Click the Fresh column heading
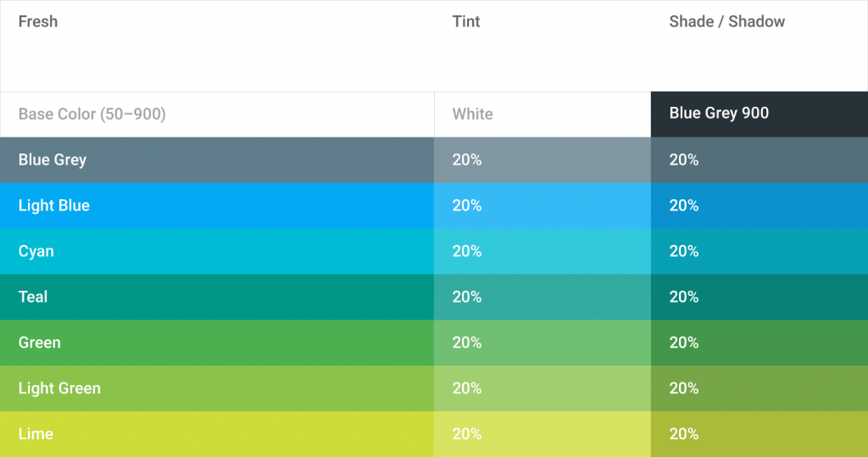This screenshot has height=457, width=868. [x=38, y=22]
